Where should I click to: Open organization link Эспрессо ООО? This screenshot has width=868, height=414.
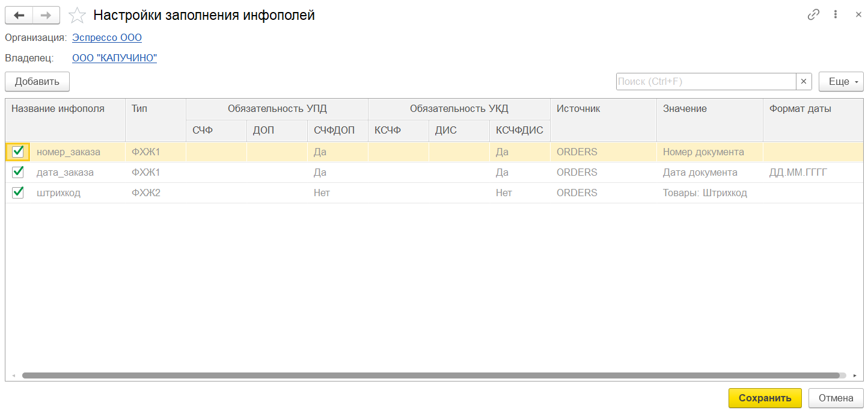pos(107,37)
